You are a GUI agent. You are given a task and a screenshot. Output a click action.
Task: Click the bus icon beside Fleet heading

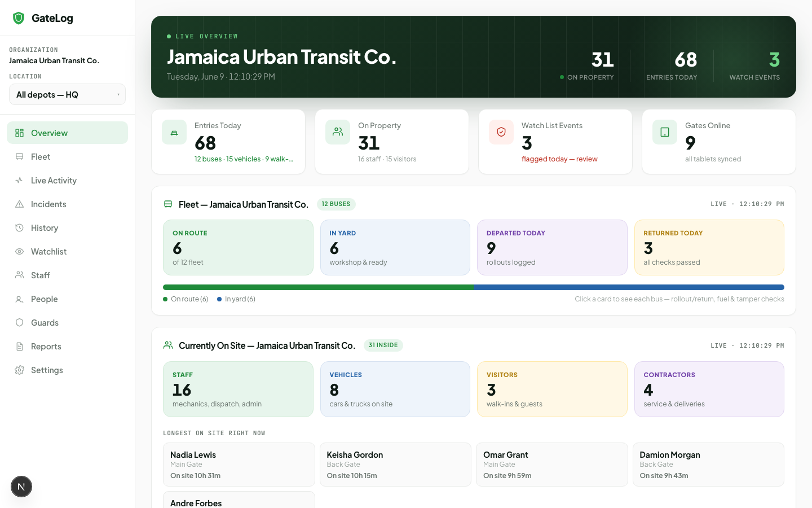pyautogui.click(x=168, y=204)
